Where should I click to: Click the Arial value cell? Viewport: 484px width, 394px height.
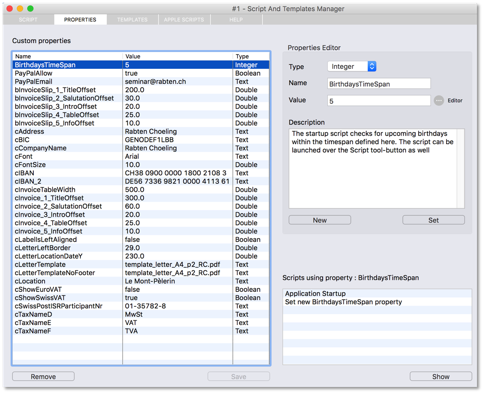coord(178,156)
